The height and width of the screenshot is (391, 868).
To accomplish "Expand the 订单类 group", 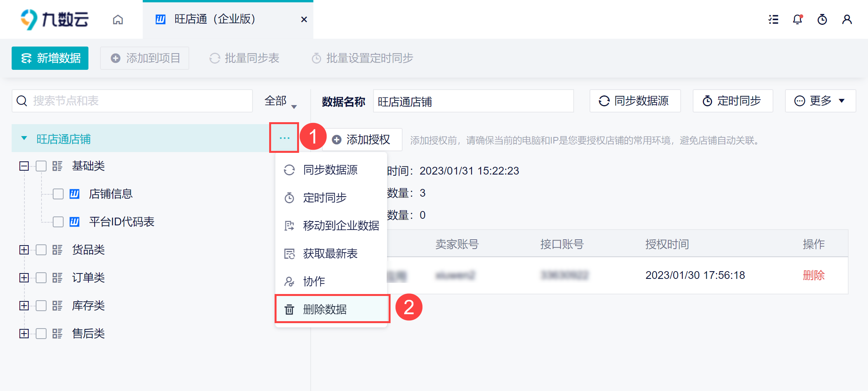I will [24, 278].
